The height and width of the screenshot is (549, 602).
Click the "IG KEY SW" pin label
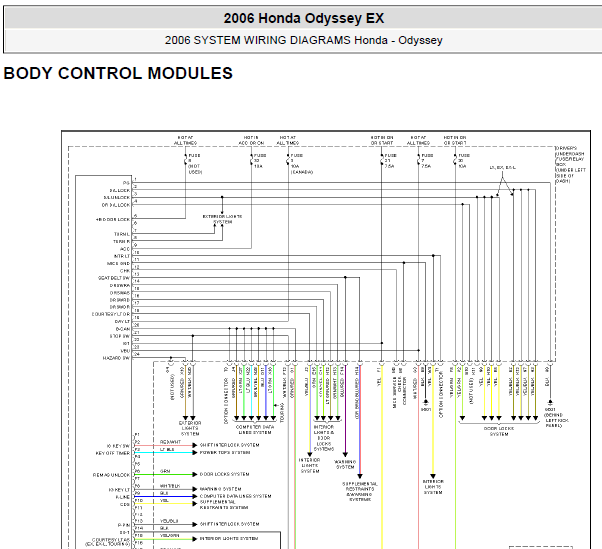[118, 446]
